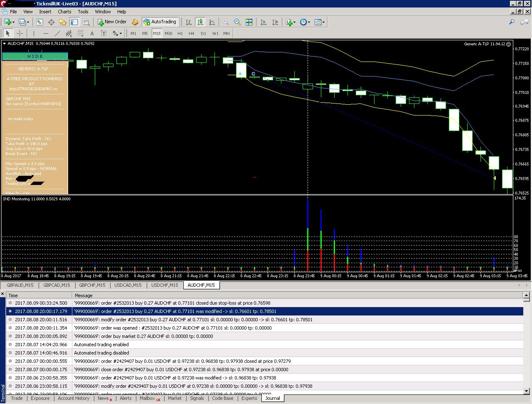
Task: Switch timeframe to H1
Action: [x=180, y=34]
